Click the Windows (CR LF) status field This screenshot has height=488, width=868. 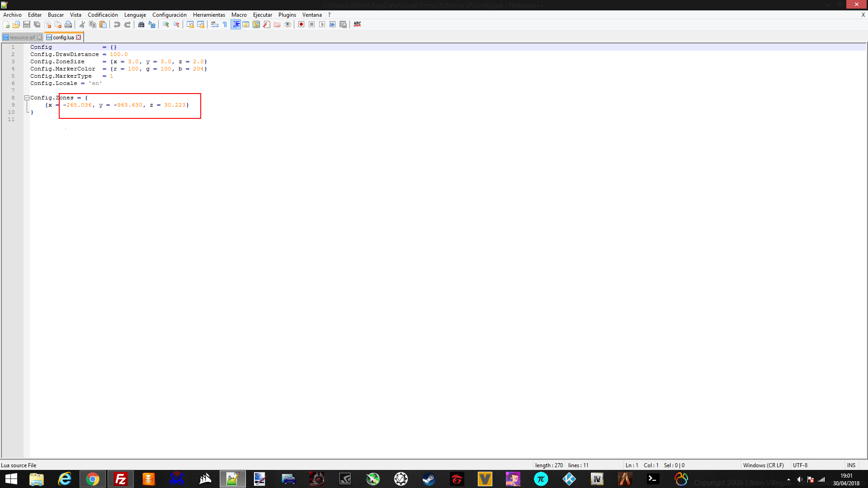coord(764,465)
